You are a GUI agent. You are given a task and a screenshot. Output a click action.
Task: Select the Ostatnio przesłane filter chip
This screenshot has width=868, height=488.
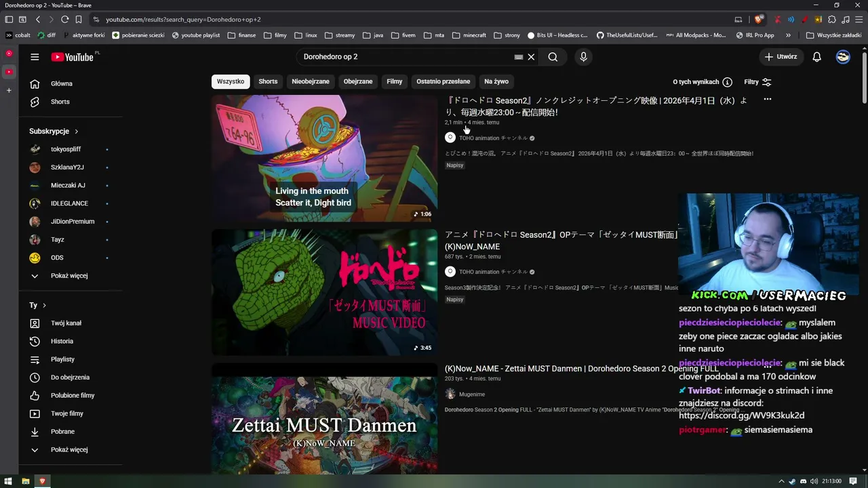[x=443, y=81]
